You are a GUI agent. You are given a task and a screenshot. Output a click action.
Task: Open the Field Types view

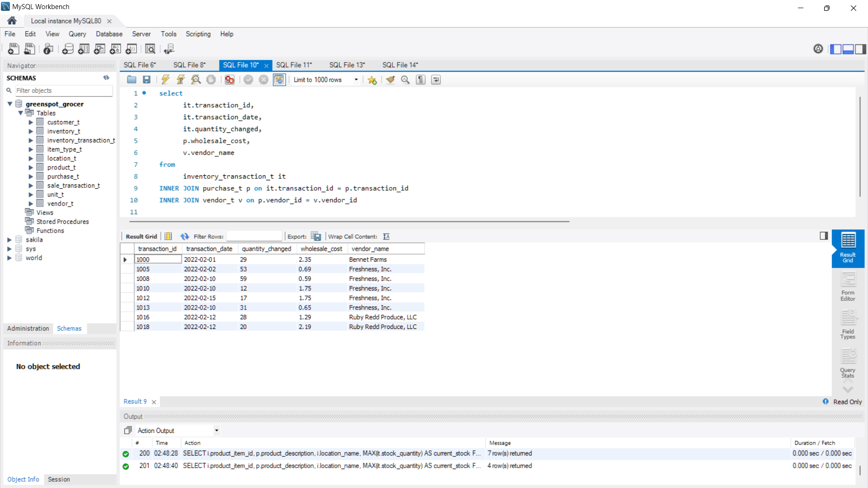[x=848, y=325]
